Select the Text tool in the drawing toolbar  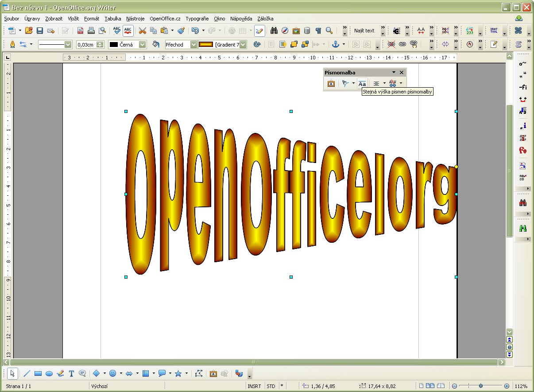coord(71,373)
